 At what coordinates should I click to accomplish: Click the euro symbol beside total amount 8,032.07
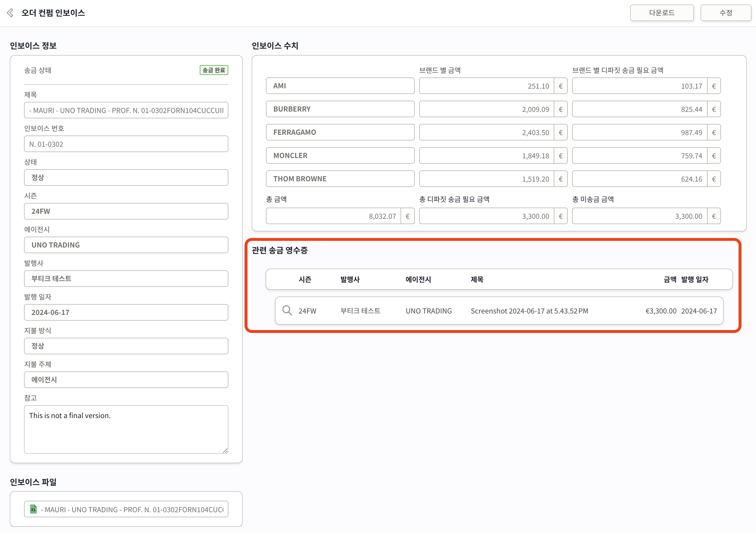coord(407,216)
